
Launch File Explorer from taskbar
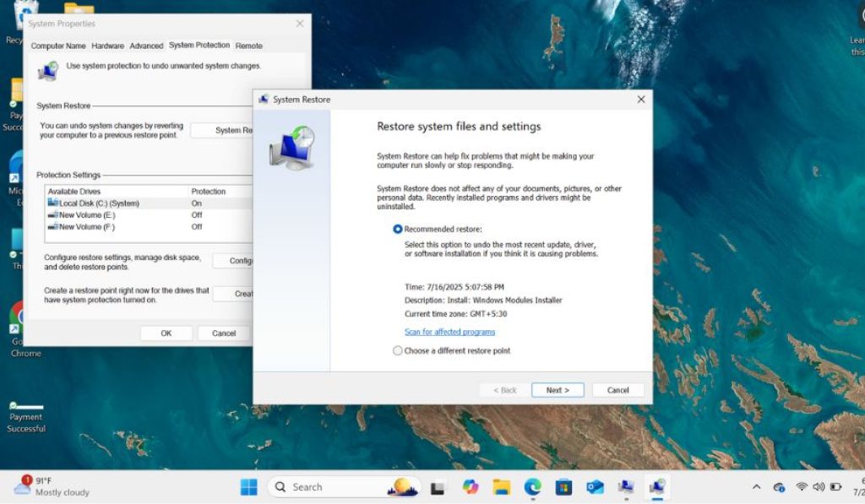[502, 487]
